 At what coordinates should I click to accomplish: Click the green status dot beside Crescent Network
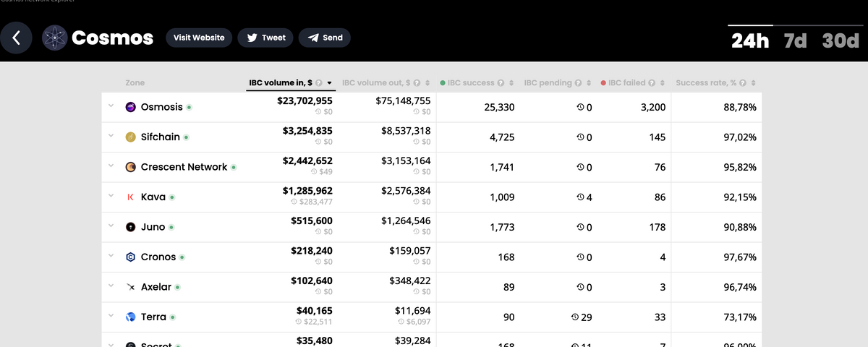point(234,167)
